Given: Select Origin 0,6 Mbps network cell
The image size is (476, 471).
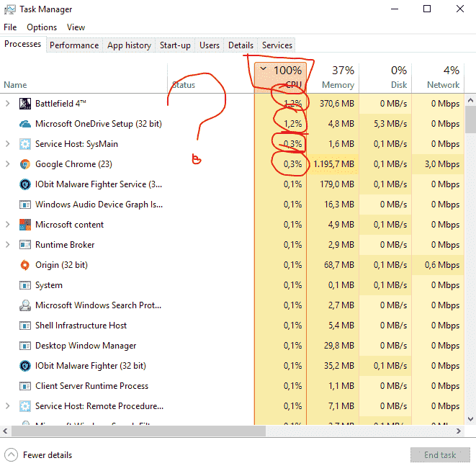Looking at the screenshot, I should click(438, 265).
